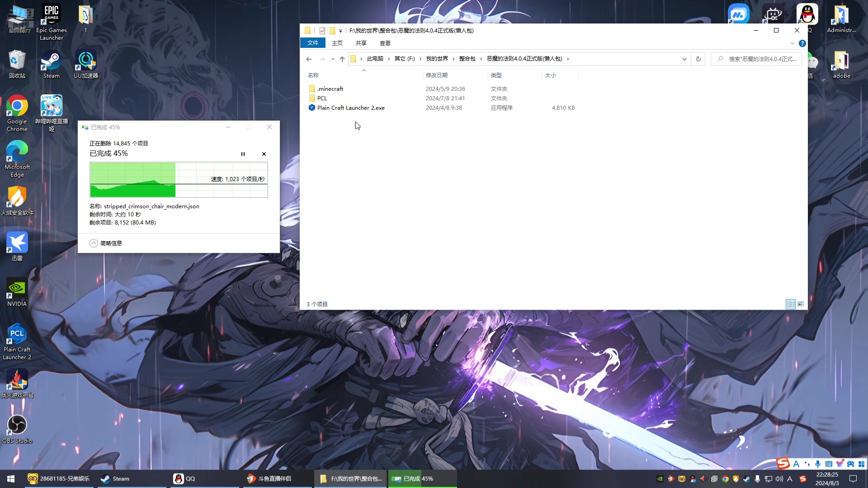Select the .minecraft folder

[x=330, y=89]
